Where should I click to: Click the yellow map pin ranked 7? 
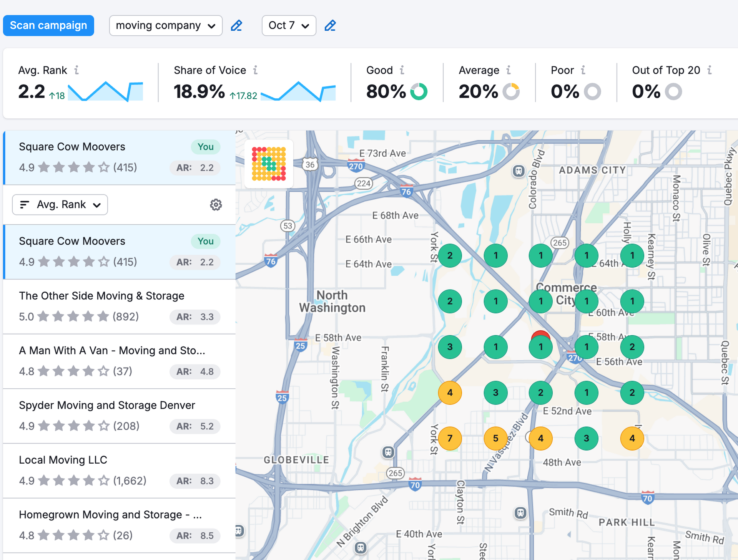pos(450,438)
